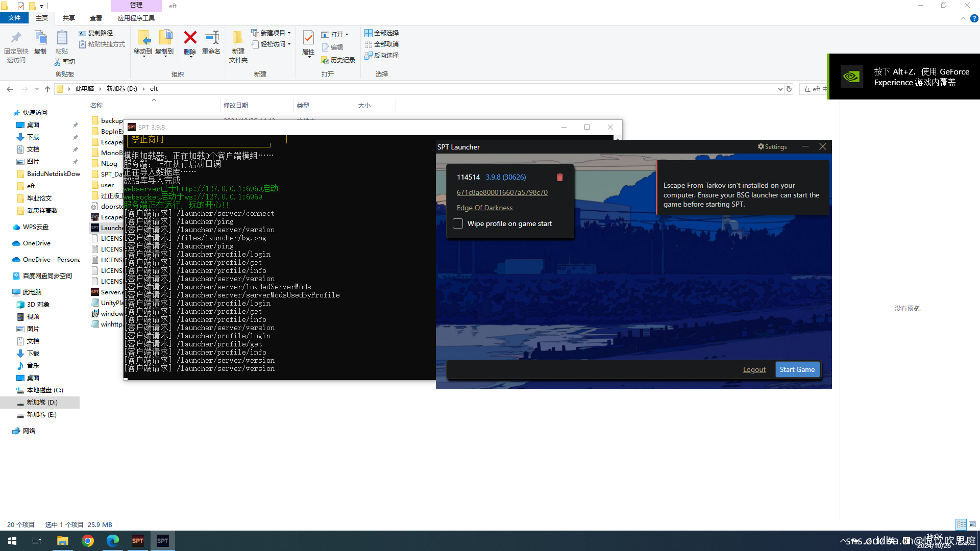The image size is (980, 551).
Task: Switch to the Home (主页) tab
Action: click(x=42, y=18)
